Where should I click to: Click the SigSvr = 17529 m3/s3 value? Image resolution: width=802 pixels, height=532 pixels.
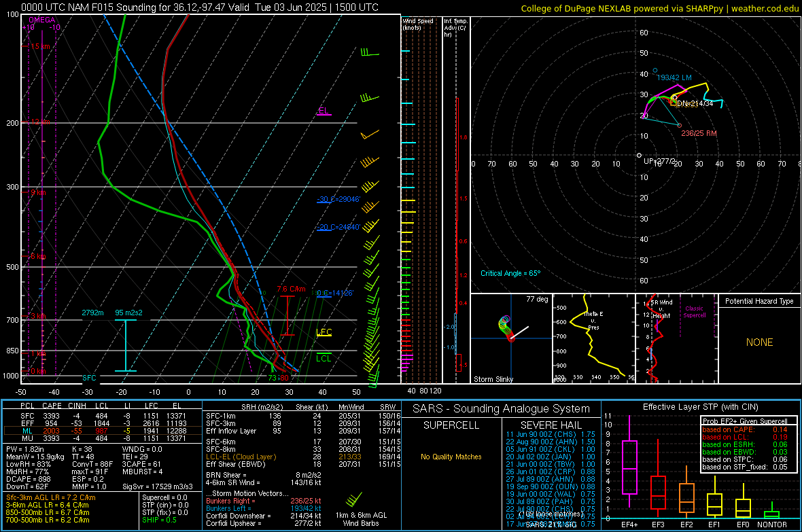click(158, 486)
